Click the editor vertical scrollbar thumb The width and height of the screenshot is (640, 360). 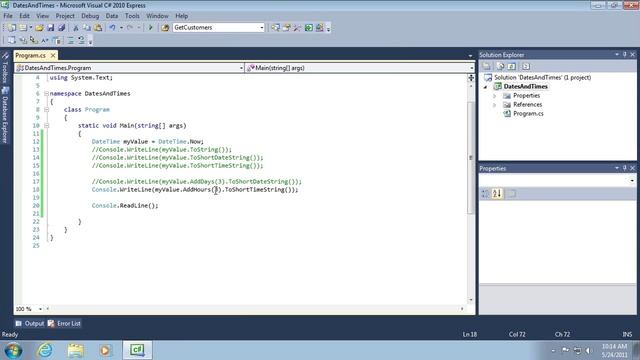coord(471,157)
